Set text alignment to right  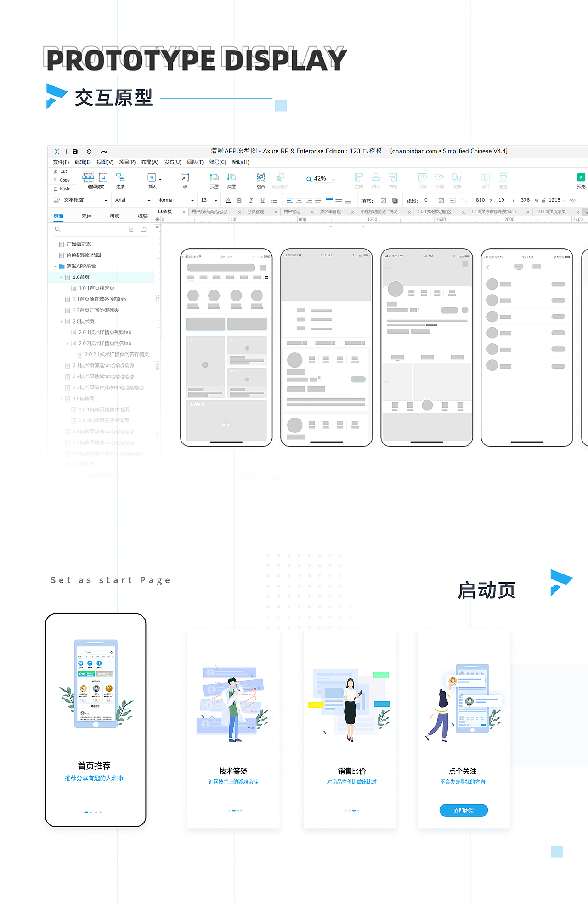pyautogui.click(x=309, y=200)
